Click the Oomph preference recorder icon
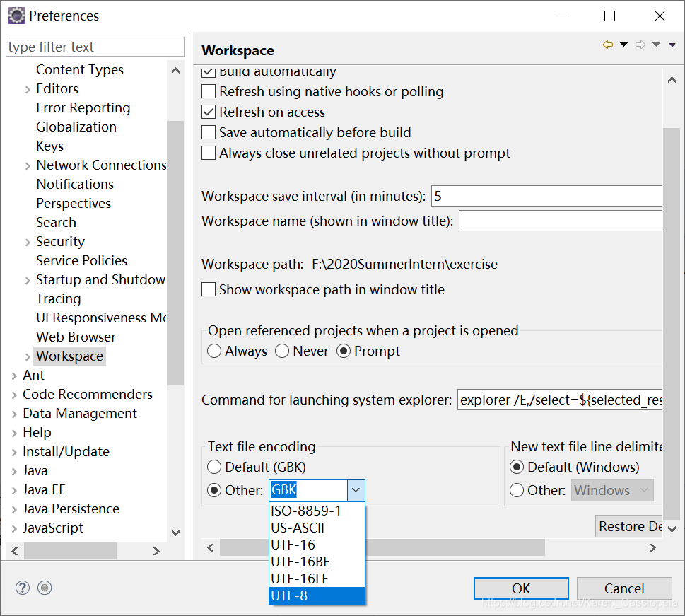 (45, 588)
